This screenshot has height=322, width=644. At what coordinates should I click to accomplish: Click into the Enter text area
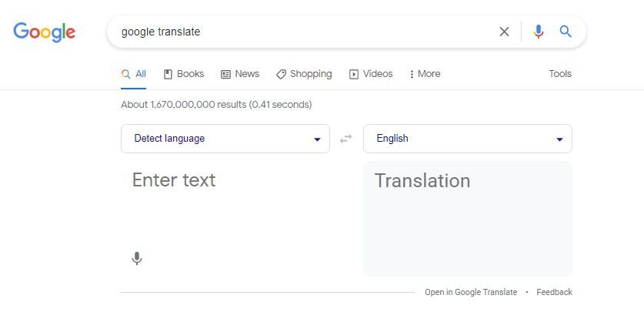click(x=238, y=206)
